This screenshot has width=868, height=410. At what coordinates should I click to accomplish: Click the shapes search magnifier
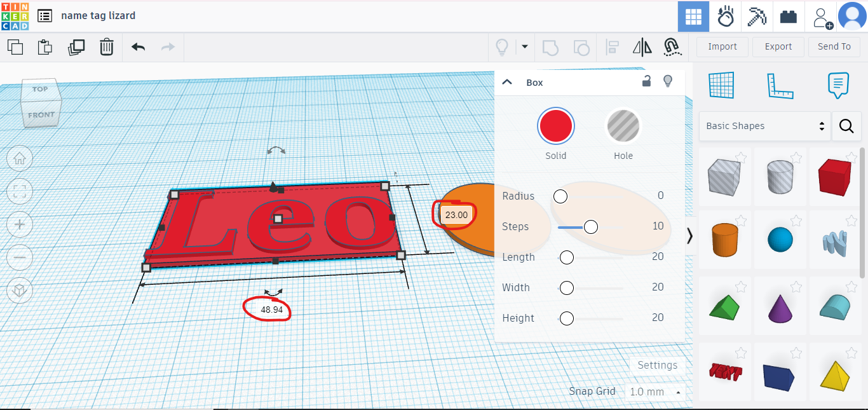coord(846,126)
